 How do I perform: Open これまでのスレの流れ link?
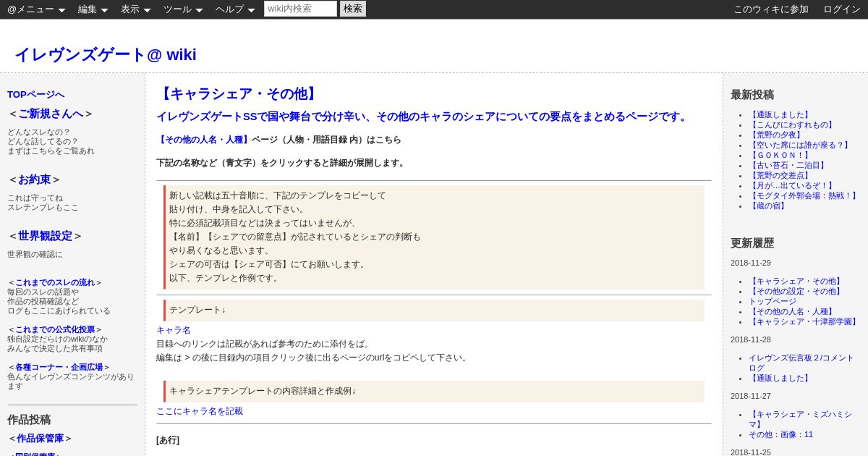tap(55, 282)
